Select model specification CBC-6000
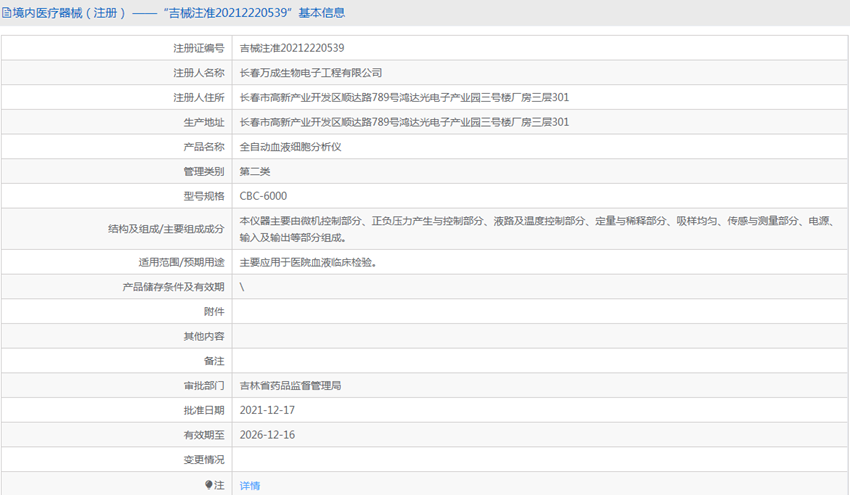Screen dimensions: 850x495 click(263, 196)
